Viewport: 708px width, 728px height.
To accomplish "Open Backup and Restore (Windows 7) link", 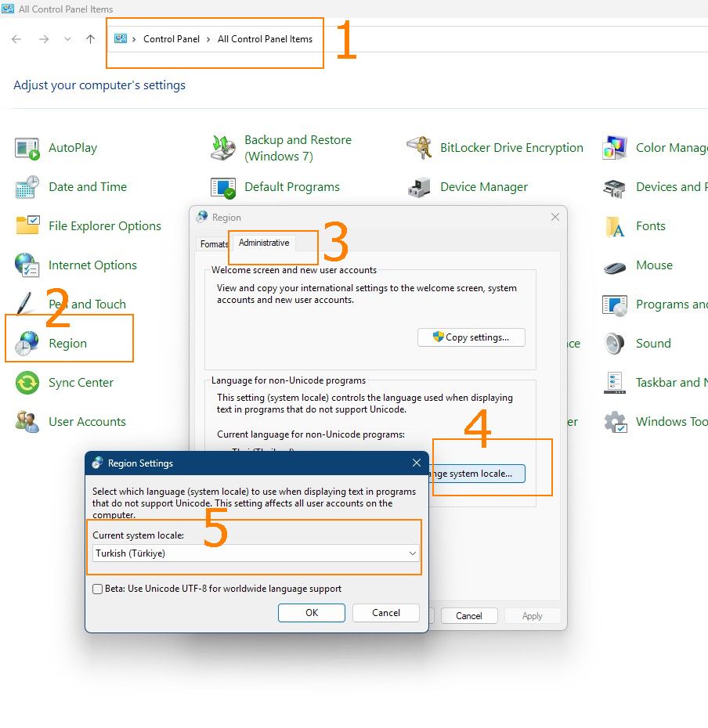I will 298,148.
